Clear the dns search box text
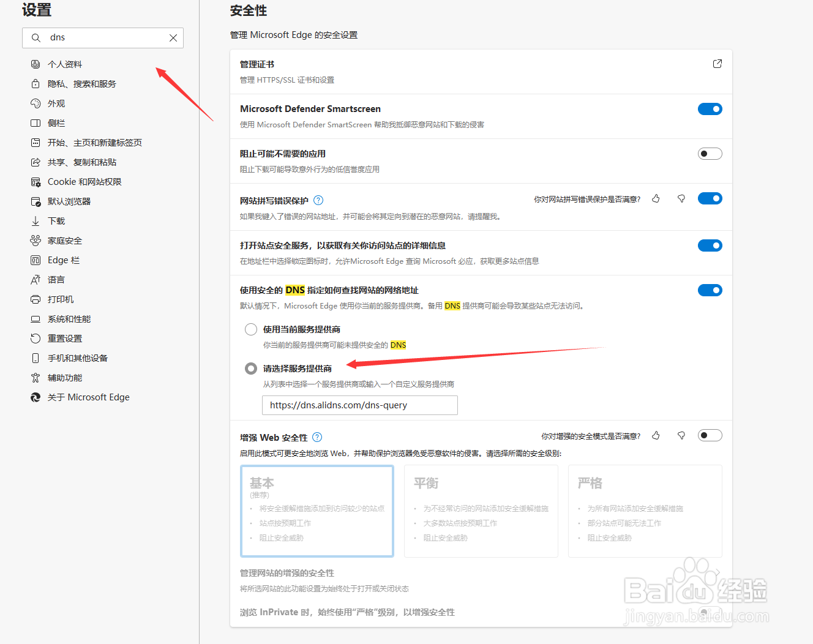 click(x=173, y=38)
